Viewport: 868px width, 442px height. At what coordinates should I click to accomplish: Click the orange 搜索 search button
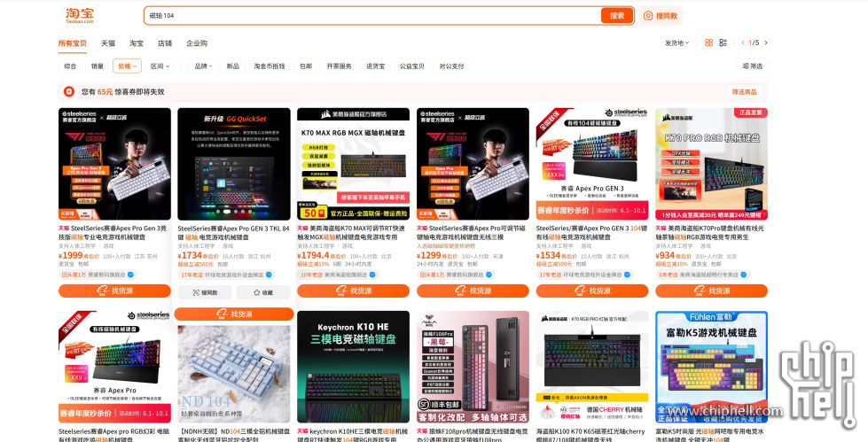tap(617, 15)
